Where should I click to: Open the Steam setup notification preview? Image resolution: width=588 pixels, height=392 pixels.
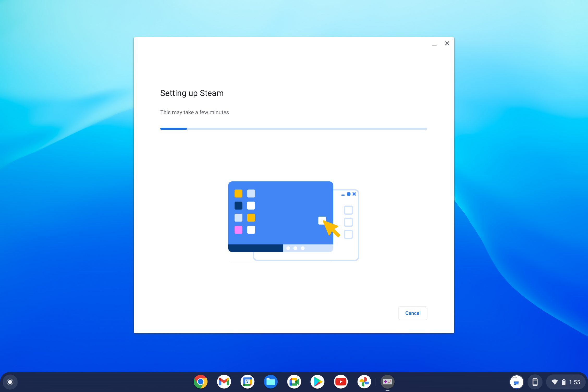coord(517,382)
